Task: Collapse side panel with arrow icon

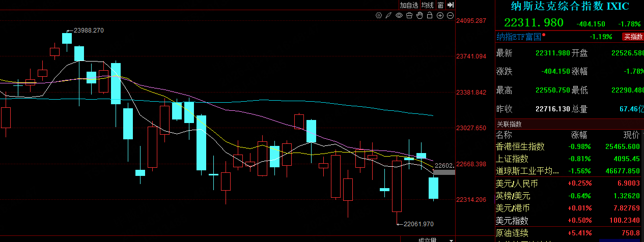Action: coord(450,5)
